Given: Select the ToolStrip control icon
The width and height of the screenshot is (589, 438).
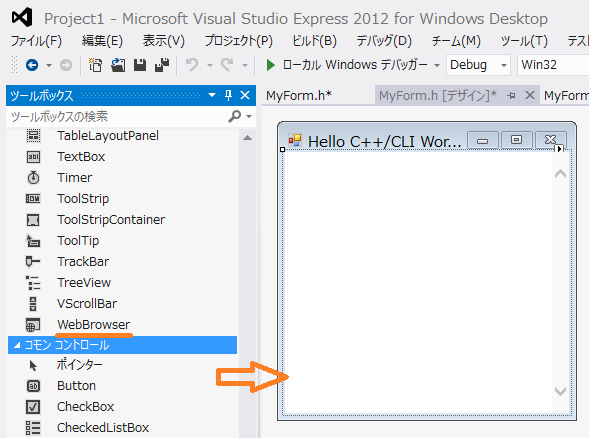Looking at the screenshot, I should click(x=33, y=198).
